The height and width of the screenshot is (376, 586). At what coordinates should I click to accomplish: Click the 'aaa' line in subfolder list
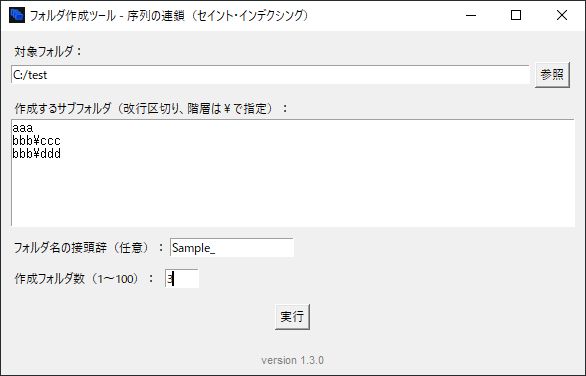[x=23, y=128]
